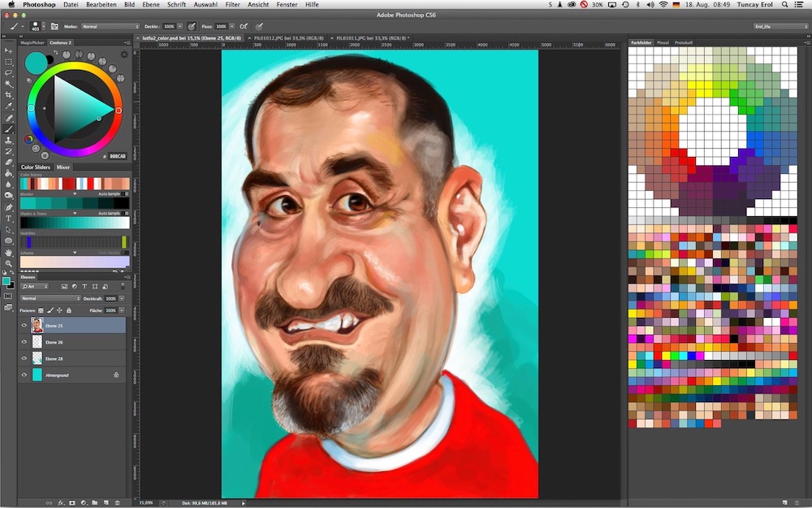This screenshot has width=812, height=508.
Task: Open the layer blend mode dropdown set to Normal
Action: tap(50, 298)
